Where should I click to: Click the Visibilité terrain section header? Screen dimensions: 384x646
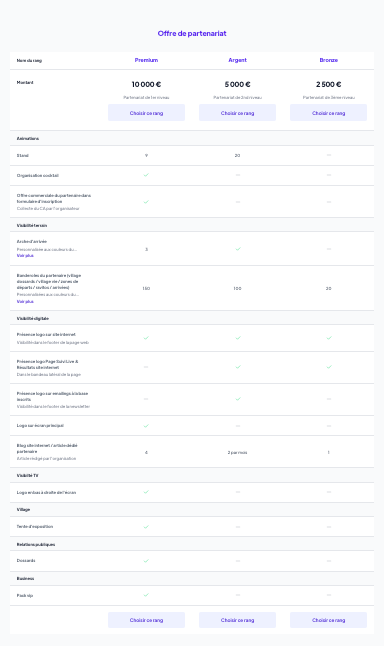point(32,226)
